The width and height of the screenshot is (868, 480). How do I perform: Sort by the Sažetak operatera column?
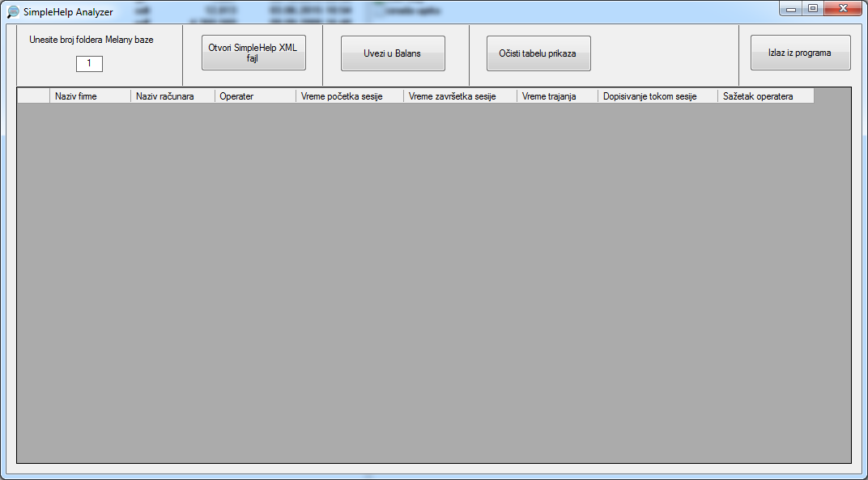click(765, 96)
